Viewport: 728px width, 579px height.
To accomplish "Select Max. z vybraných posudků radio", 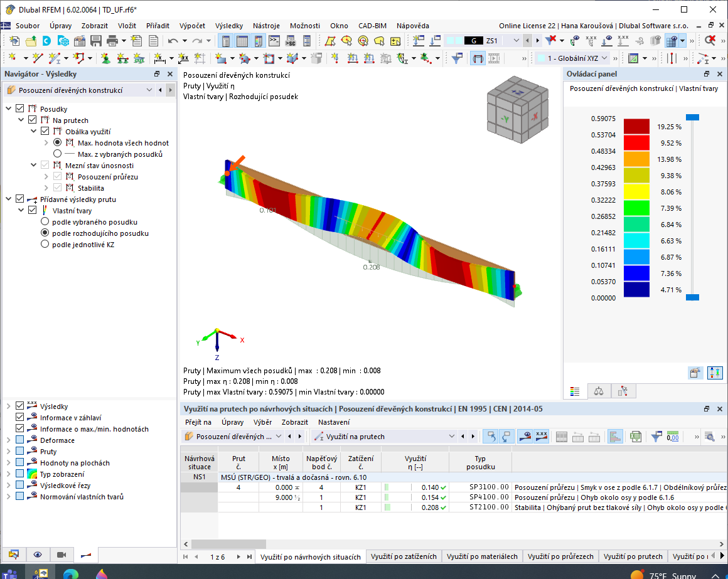I will pyautogui.click(x=57, y=154).
